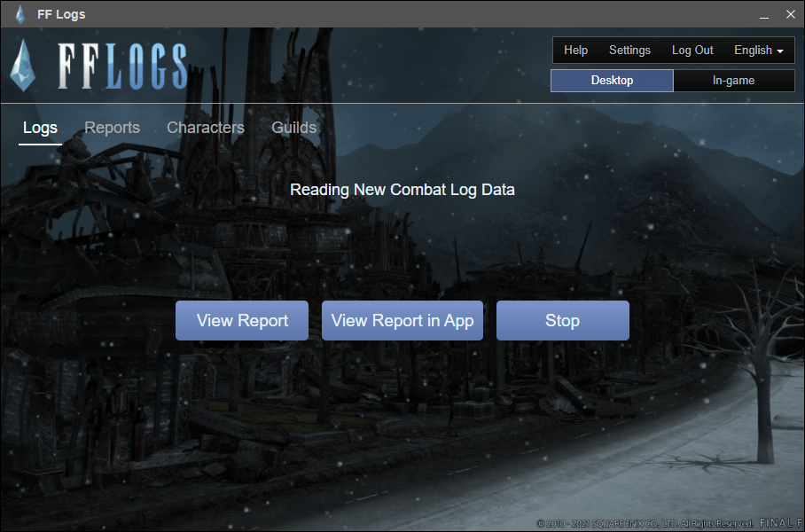This screenshot has width=805, height=532.
Task: Close the FF Logs window
Action: pos(790,14)
